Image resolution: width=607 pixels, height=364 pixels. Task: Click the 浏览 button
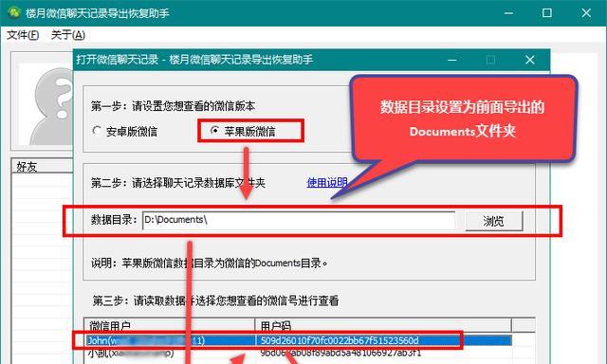(493, 221)
